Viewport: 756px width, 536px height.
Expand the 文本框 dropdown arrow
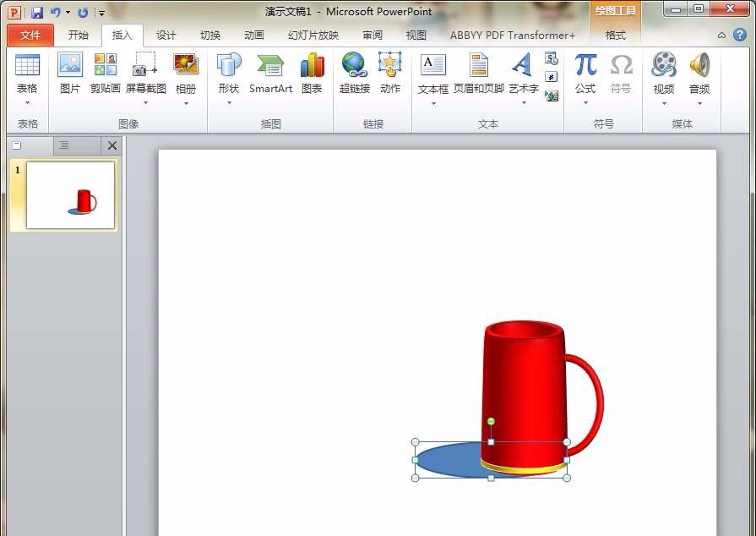(x=433, y=103)
